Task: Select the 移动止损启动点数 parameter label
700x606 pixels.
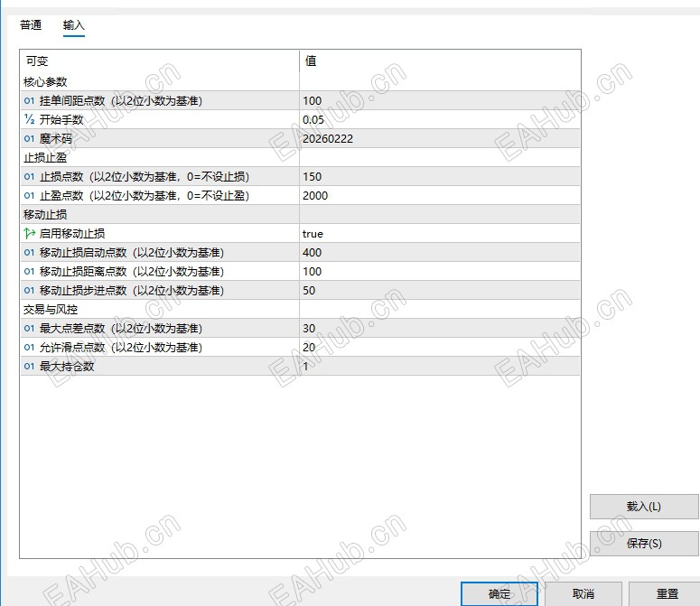Action: tap(132, 253)
